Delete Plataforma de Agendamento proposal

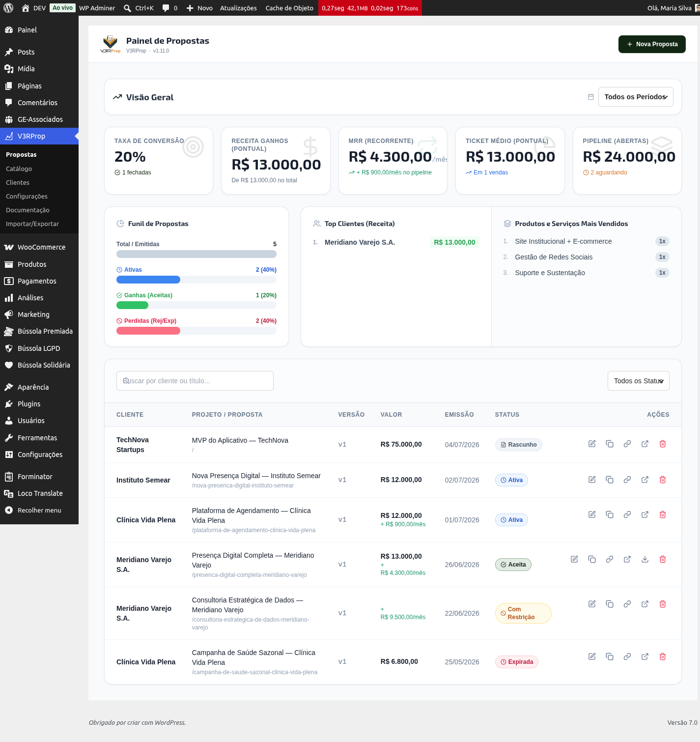click(663, 514)
